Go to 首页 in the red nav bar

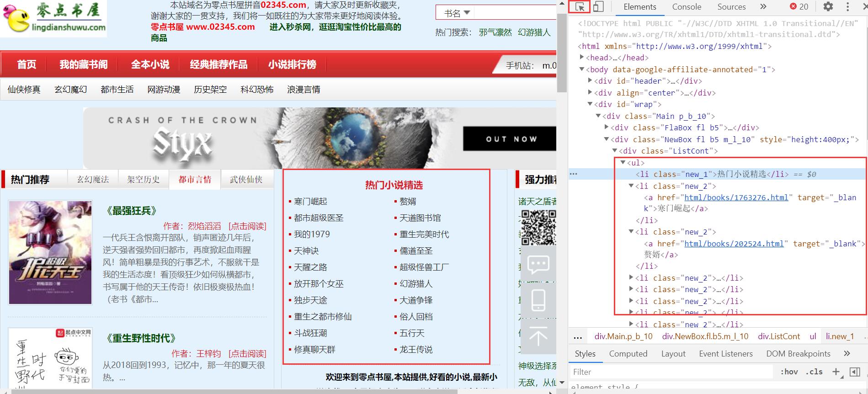pos(27,64)
